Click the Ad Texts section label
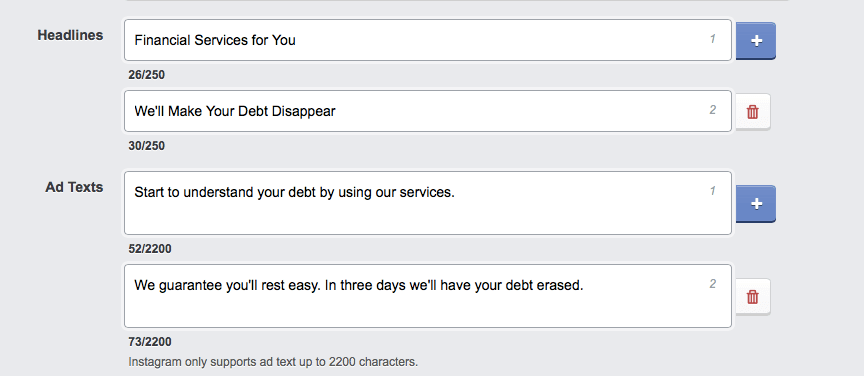Viewport: 864px width, 376px height. point(74,187)
